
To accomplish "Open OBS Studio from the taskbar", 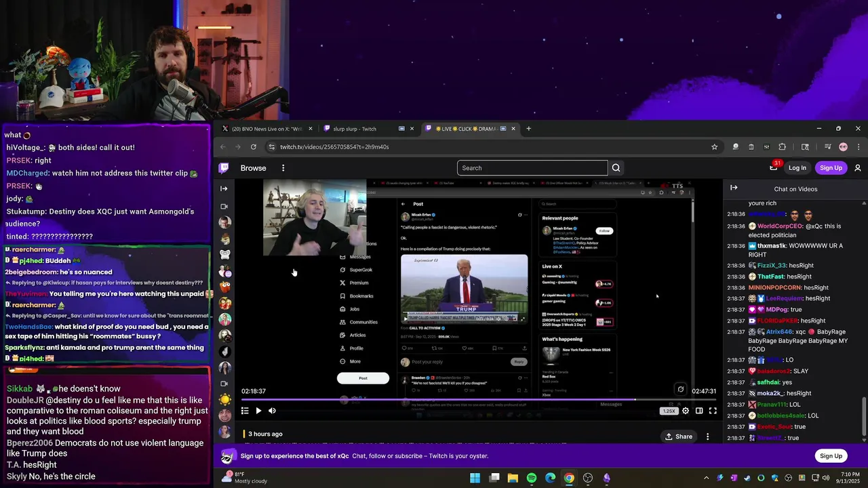I will (x=588, y=478).
